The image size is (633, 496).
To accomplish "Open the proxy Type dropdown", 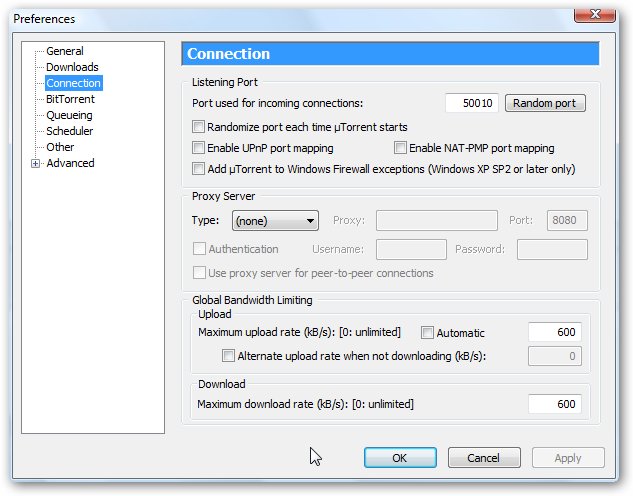I will (275, 220).
